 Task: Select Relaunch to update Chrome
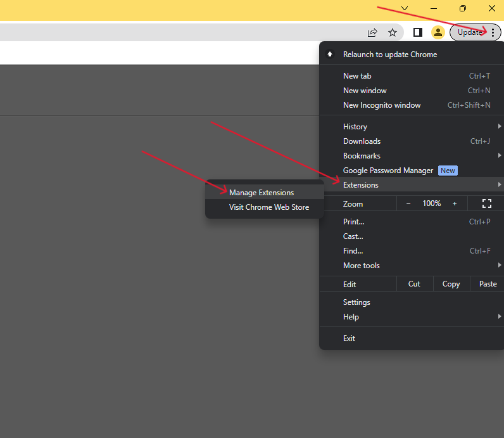[412, 55]
